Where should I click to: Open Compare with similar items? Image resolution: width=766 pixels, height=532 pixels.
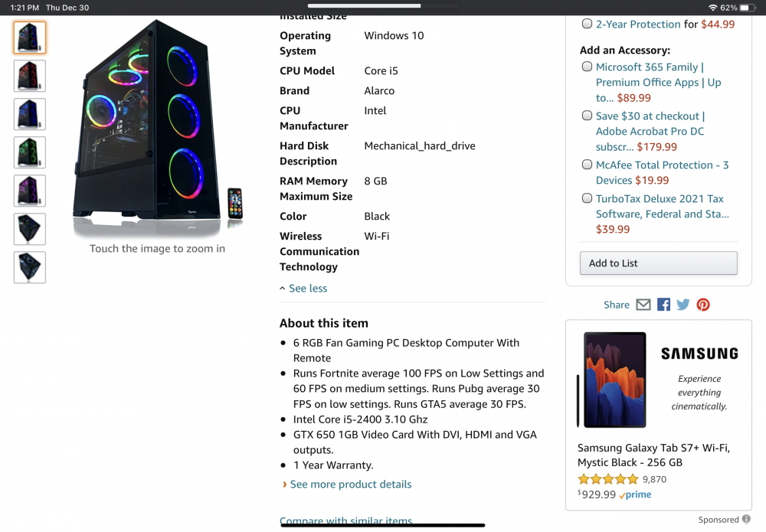(345, 521)
